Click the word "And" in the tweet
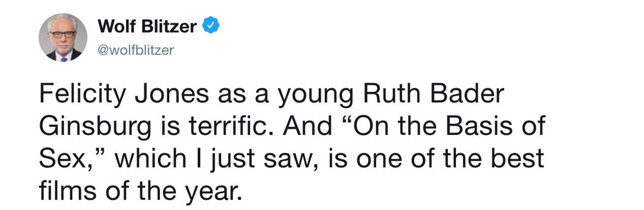 307,126
